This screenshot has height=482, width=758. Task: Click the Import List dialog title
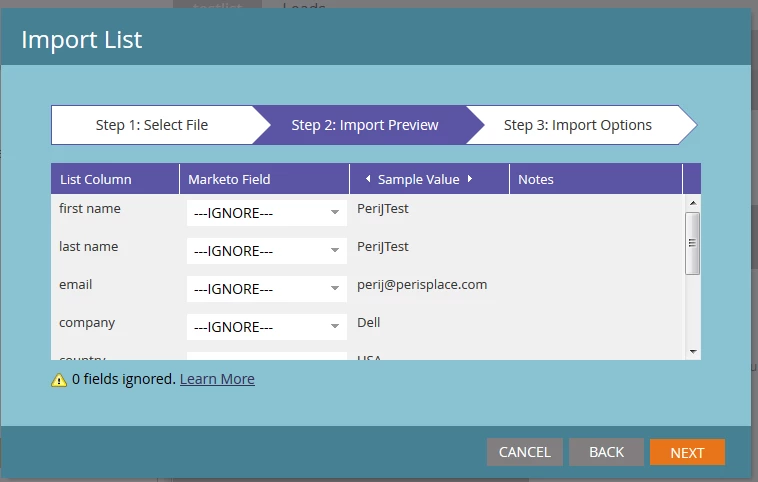pos(82,40)
